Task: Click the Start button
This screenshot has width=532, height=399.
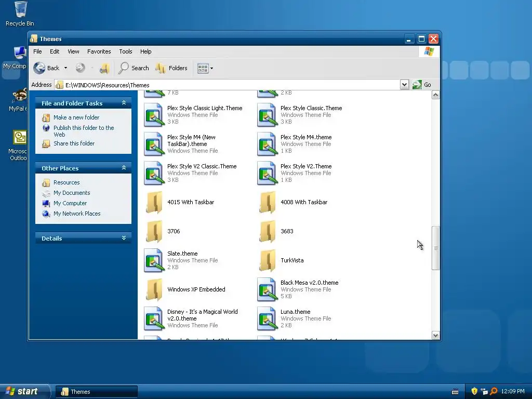Action: click(x=25, y=391)
